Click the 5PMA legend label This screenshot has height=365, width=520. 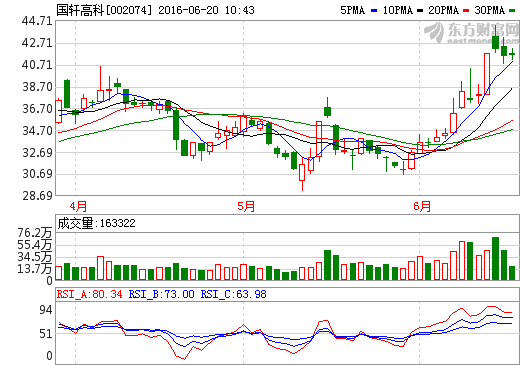pos(352,10)
